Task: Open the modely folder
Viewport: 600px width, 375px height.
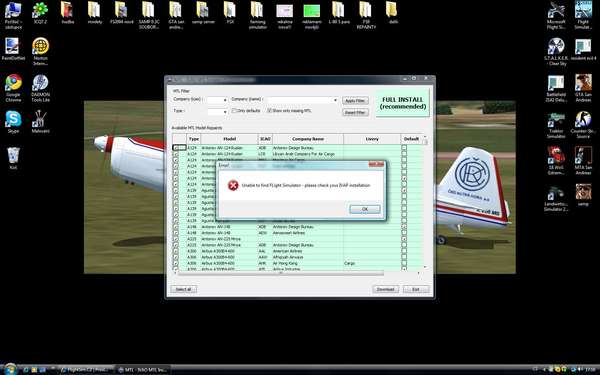Action: 95,13
